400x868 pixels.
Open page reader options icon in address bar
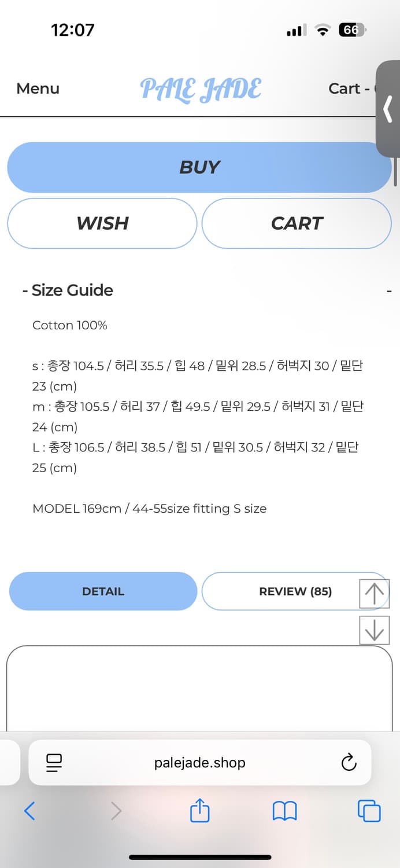tap(54, 763)
